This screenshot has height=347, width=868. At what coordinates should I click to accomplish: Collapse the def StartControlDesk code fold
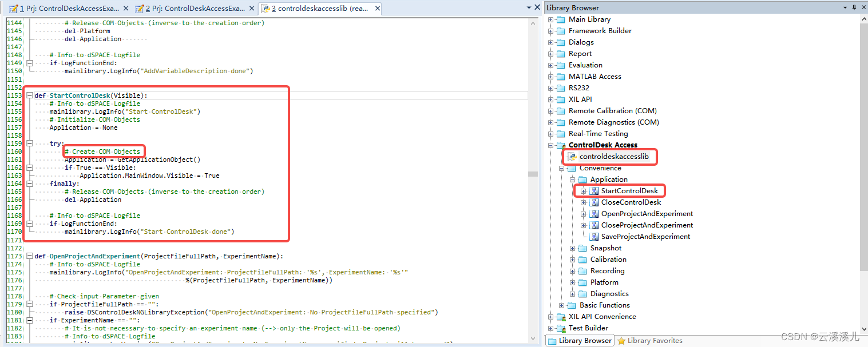29,95
